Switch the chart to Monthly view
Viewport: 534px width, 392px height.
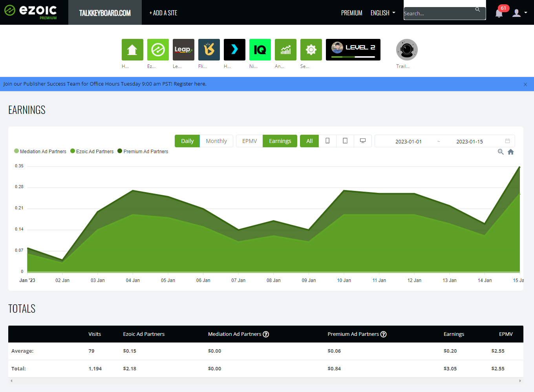pos(216,141)
